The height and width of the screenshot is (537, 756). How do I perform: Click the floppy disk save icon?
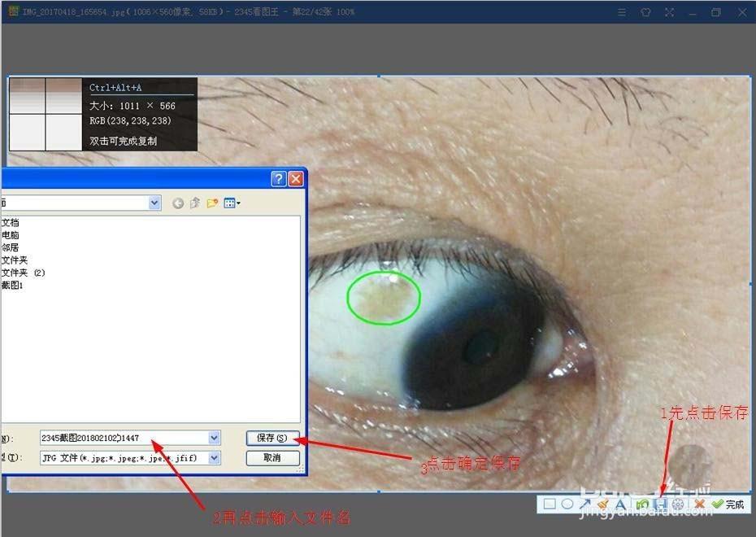click(x=660, y=504)
